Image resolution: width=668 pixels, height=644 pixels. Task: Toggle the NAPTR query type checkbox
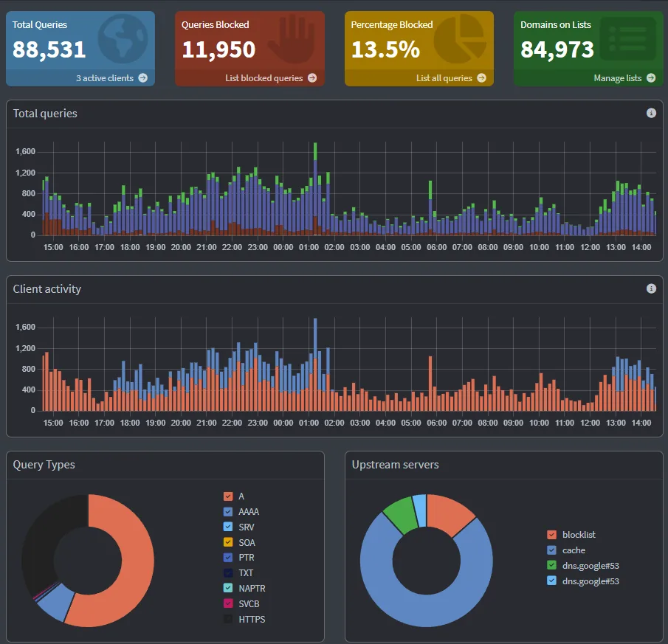[228, 588]
